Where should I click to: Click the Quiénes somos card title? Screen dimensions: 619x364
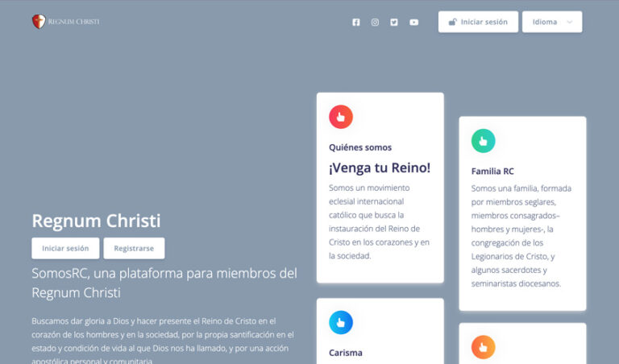tap(360, 147)
